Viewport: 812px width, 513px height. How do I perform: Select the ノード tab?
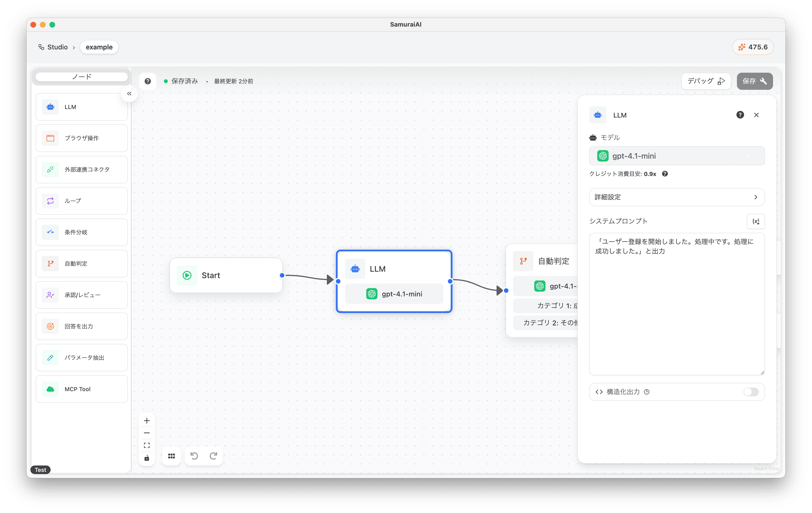82,77
